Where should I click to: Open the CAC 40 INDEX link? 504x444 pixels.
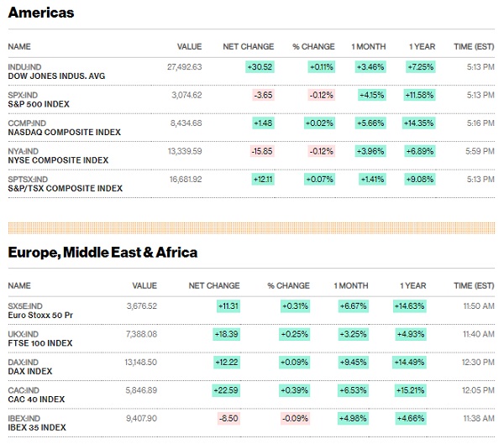click(36, 399)
